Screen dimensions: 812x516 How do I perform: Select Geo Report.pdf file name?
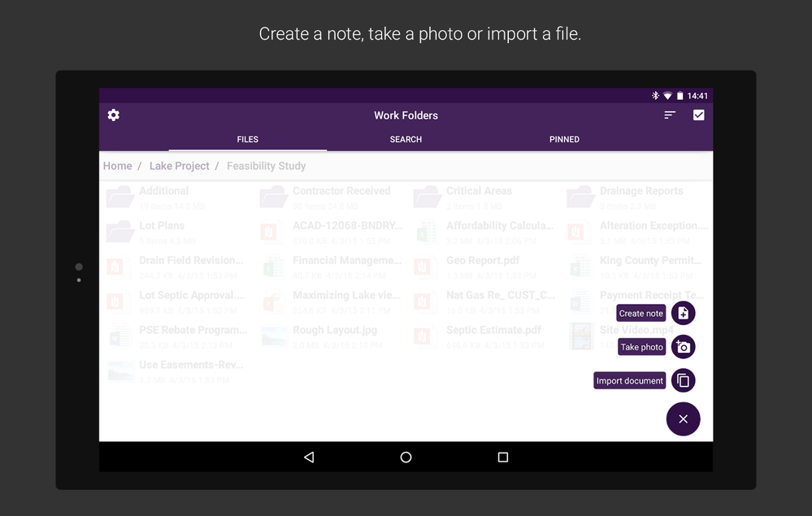pos(483,260)
